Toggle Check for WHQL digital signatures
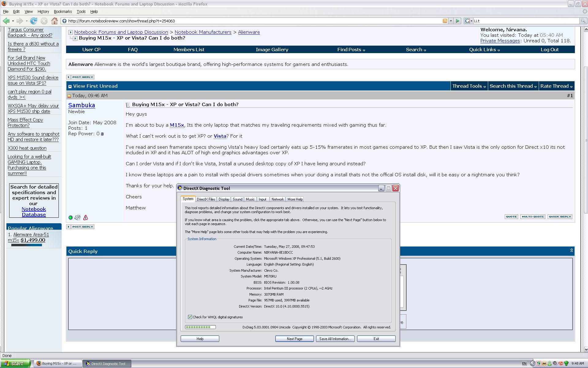This screenshot has height=368, width=588. tap(190, 317)
